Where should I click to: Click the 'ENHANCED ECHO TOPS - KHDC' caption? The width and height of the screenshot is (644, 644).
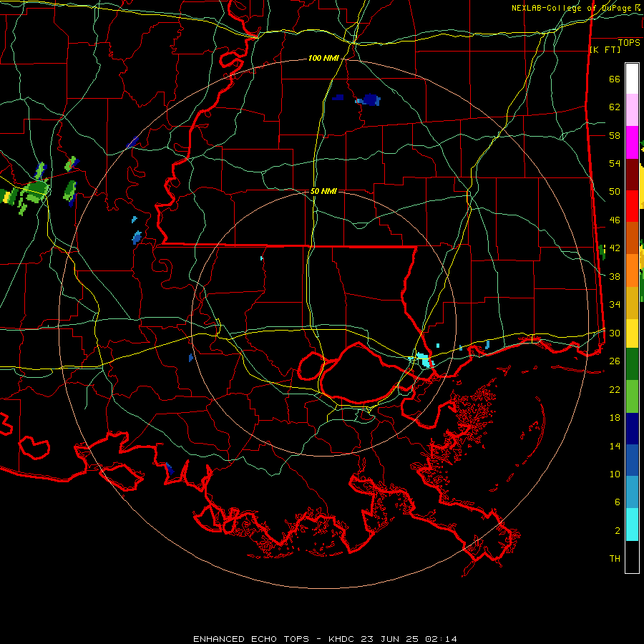(x=275, y=639)
